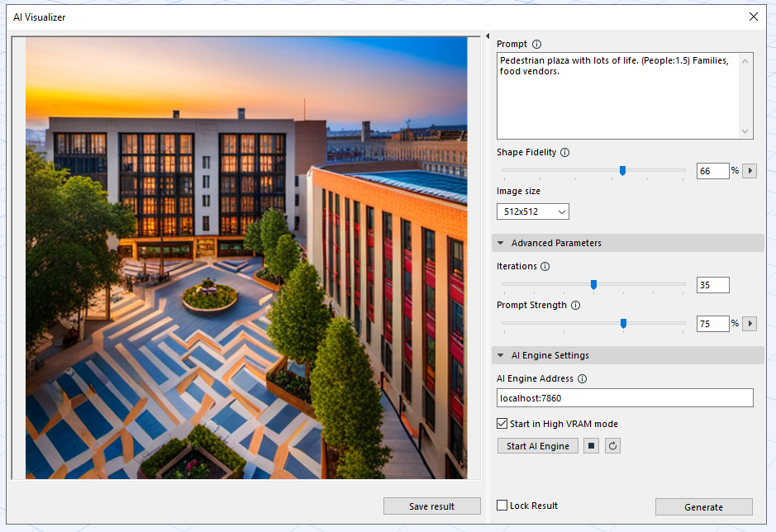Click the Save result button
This screenshot has height=532, width=776.
pos(431,506)
